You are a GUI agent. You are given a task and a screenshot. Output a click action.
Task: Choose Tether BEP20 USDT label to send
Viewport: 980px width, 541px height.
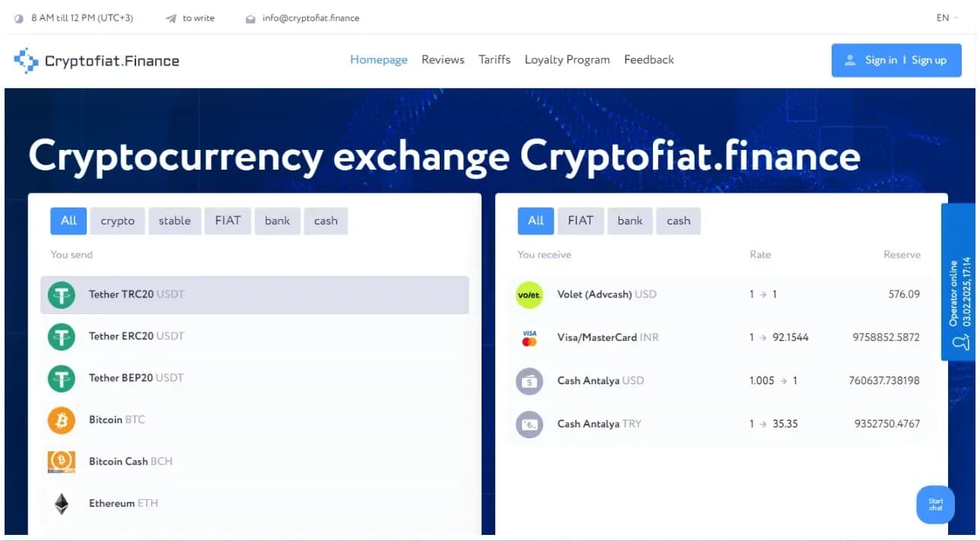click(136, 378)
